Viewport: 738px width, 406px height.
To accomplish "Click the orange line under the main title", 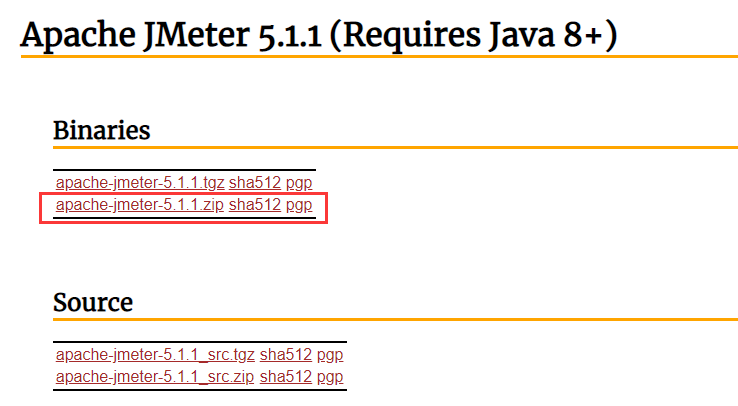I will [378, 57].
